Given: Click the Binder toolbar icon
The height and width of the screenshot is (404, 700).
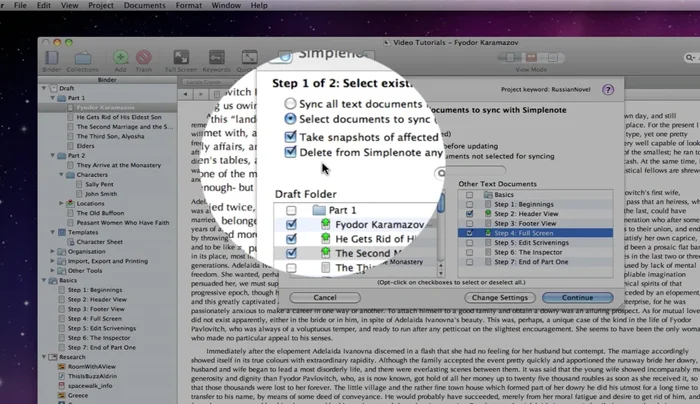Looking at the screenshot, I should click(x=51, y=59).
